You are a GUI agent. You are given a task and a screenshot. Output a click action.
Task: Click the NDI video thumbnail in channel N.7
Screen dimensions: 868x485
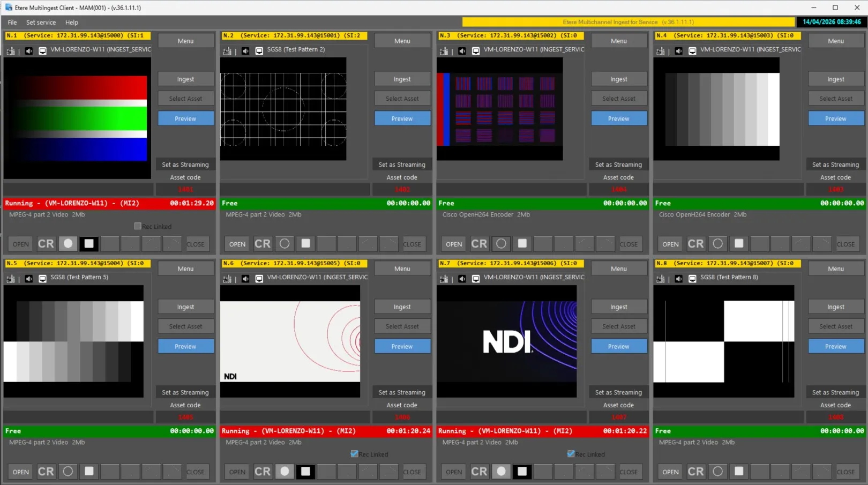tap(506, 341)
